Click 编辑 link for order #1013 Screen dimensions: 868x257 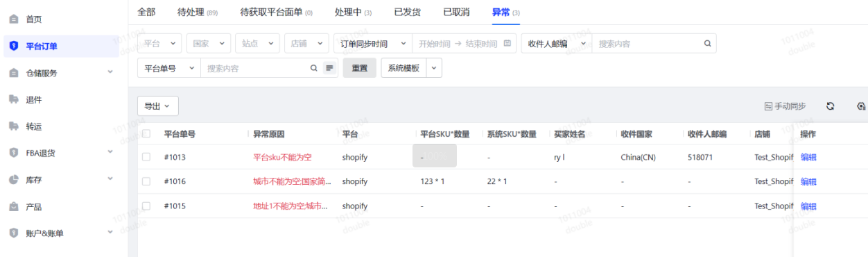(x=808, y=157)
